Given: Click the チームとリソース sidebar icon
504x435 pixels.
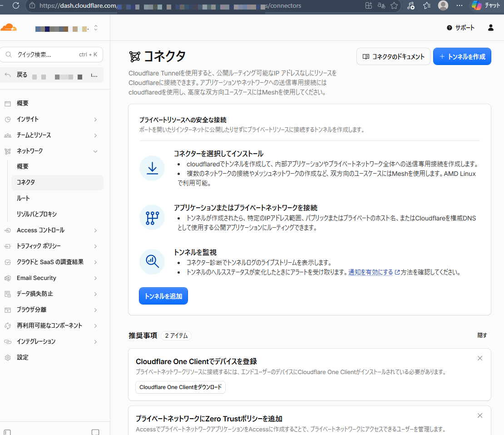Looking at the screenshot, I should 8,135.
